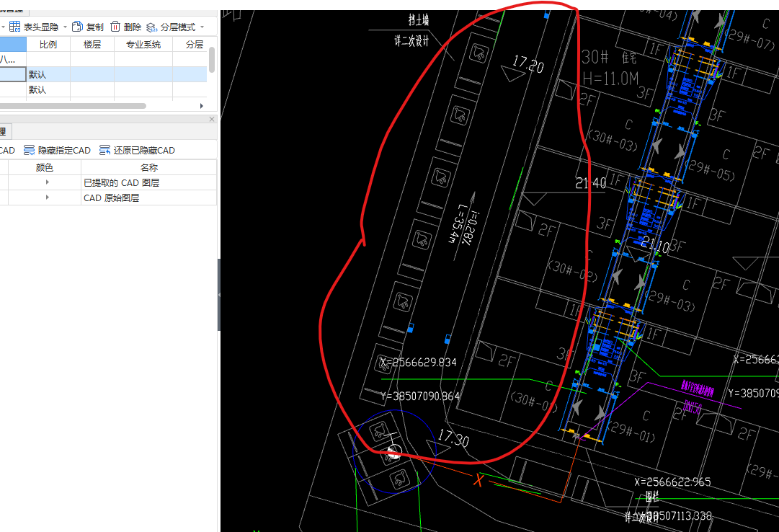
Task: Select the first cell of the highlighted row
Action: point(13,74)
